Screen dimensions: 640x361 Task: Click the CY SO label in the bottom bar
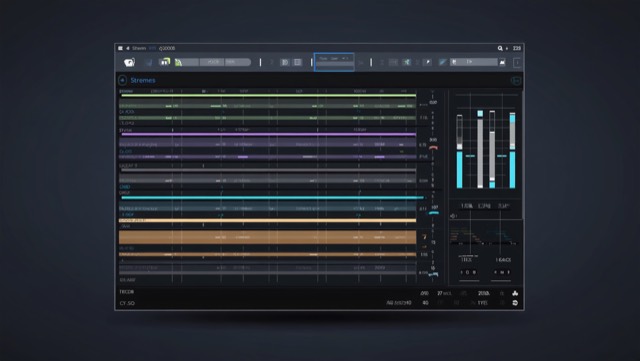(x=127, y=303)
